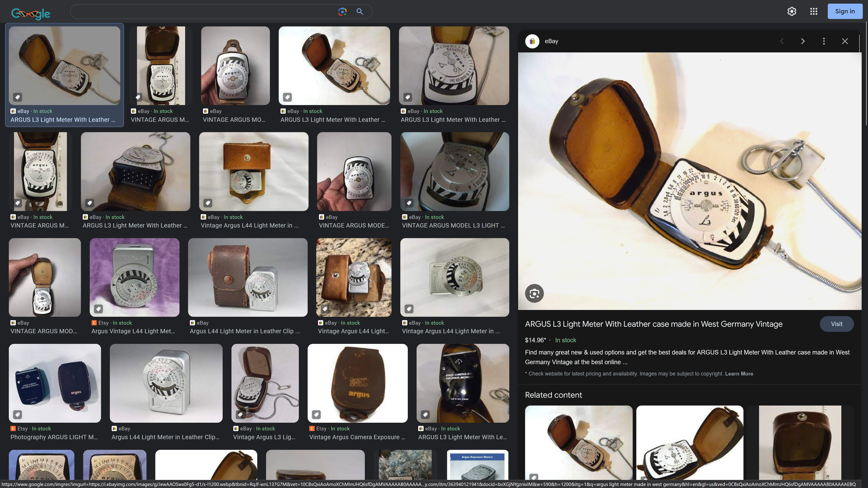This screenshot has width=868, height=488.
Task: Go to previous image in preview panel
Action: 782,41
